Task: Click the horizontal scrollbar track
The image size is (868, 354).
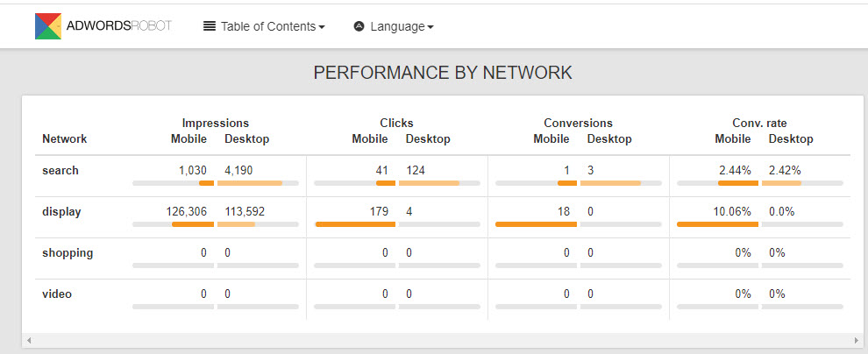Action: click(x=443, y=340)
